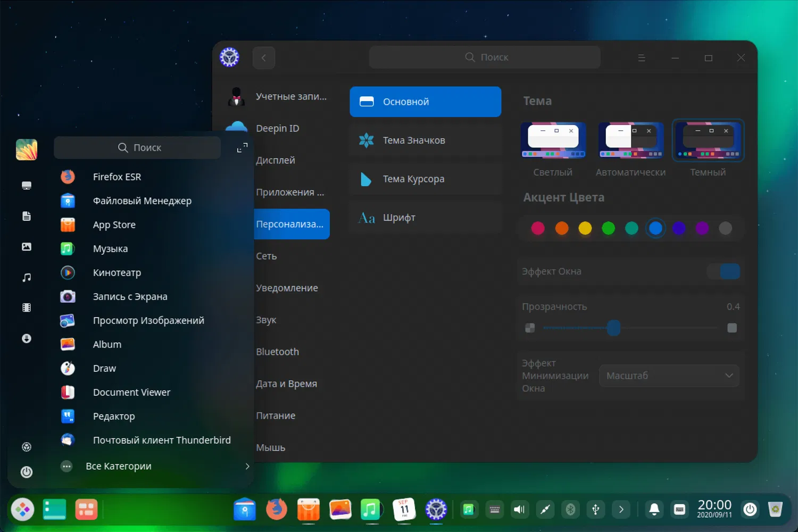
Task: Expand hidden tray icons with the chevron
Action: 620,509
